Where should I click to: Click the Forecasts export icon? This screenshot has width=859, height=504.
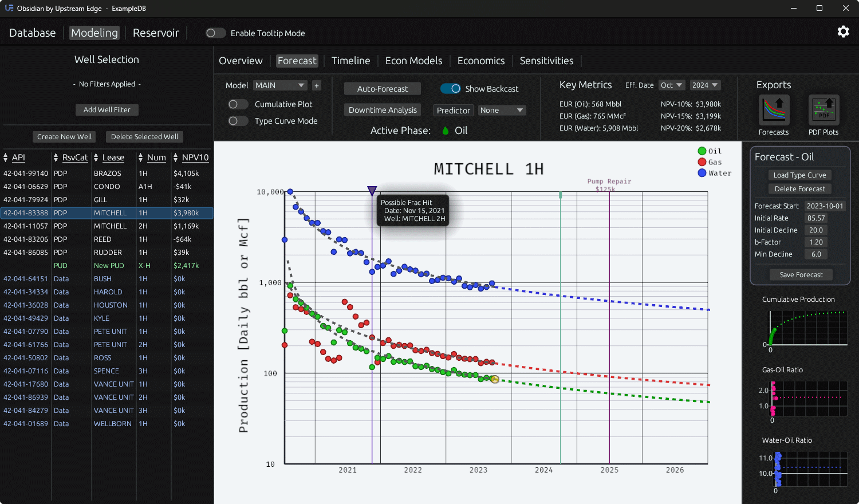774,111
